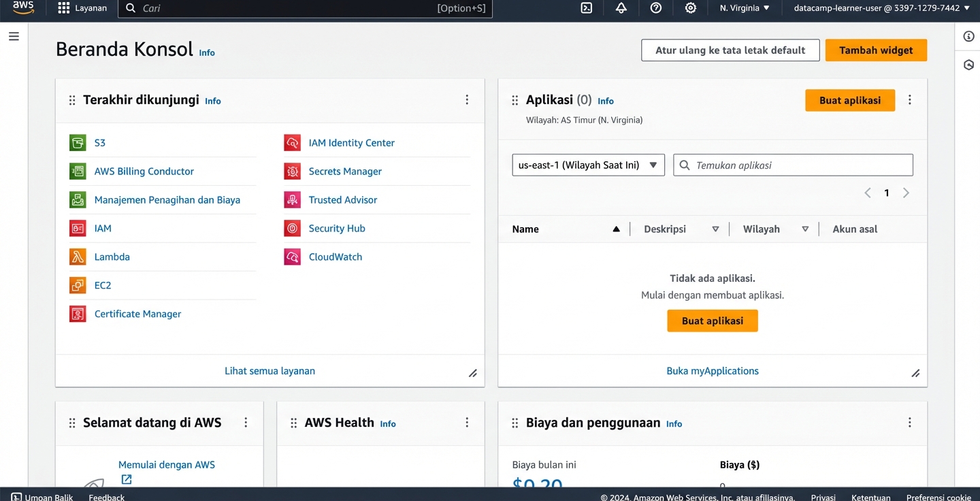This screenshot has width=980, height=501.
Task: Open the hamburger navigation menu
Action: tap(14, 37)
